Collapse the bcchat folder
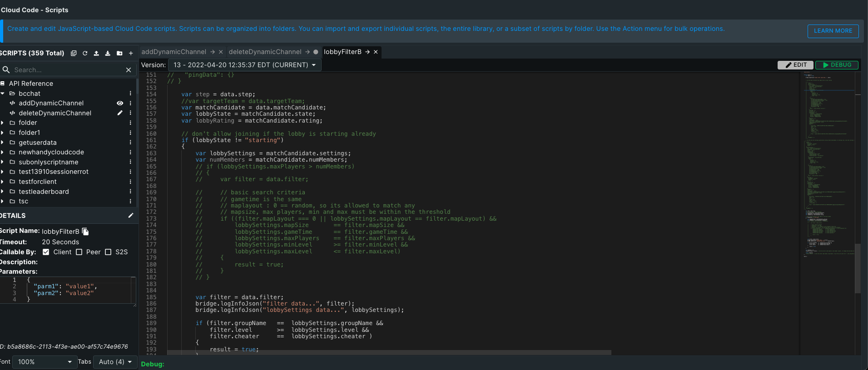The image size is (868, 370). [x=3, y=94]
